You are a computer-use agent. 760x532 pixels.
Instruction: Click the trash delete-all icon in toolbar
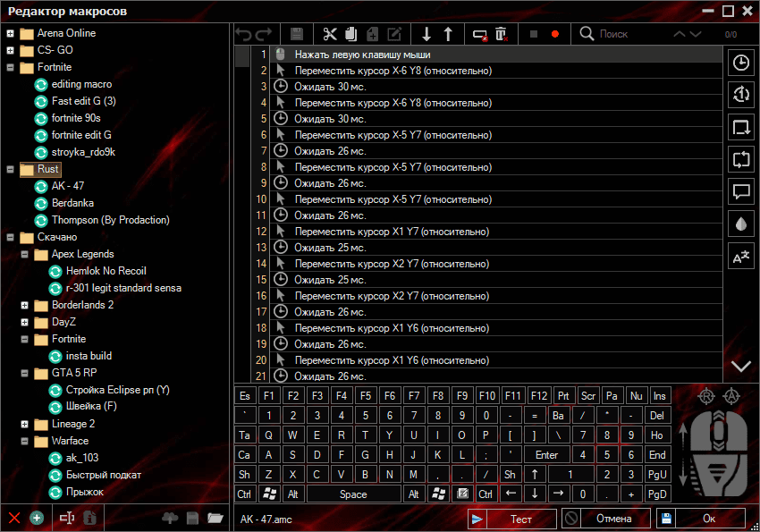[x=502, y=34]
